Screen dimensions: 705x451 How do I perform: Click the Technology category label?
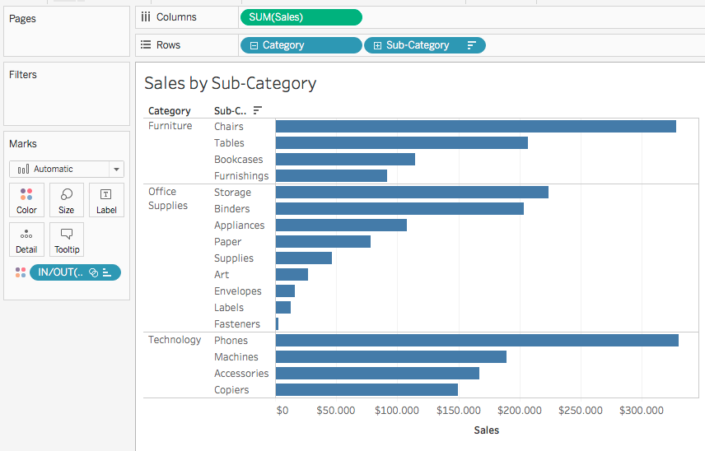coord(175,340)
